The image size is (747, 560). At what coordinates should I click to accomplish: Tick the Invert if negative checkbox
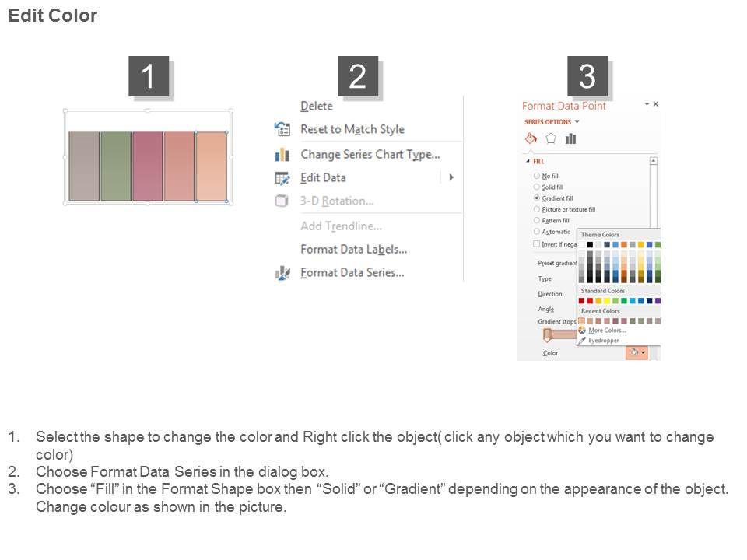(537, 244)
